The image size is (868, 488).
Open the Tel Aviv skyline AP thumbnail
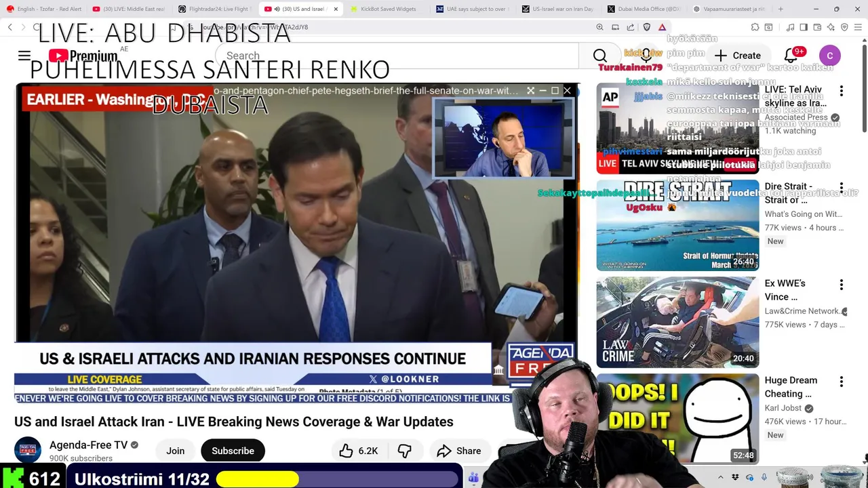click(x=677, y=128)
